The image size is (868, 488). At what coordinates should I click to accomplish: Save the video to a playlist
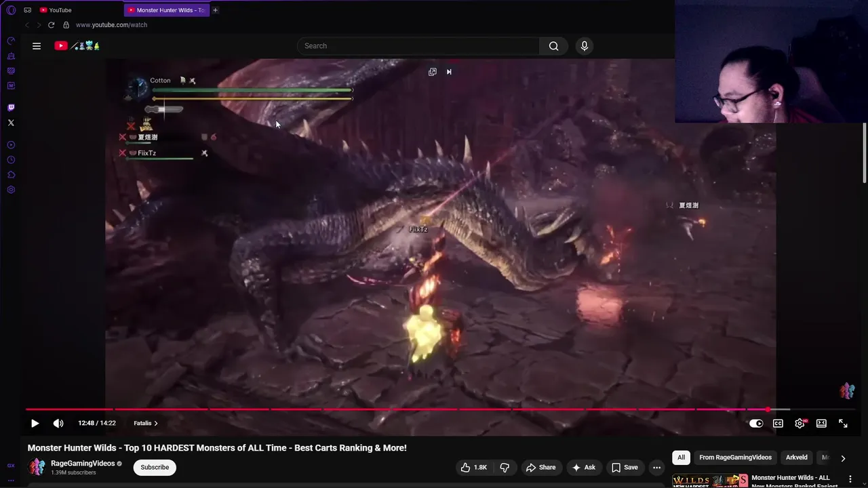pyautogui.click(x=625, y=467)
